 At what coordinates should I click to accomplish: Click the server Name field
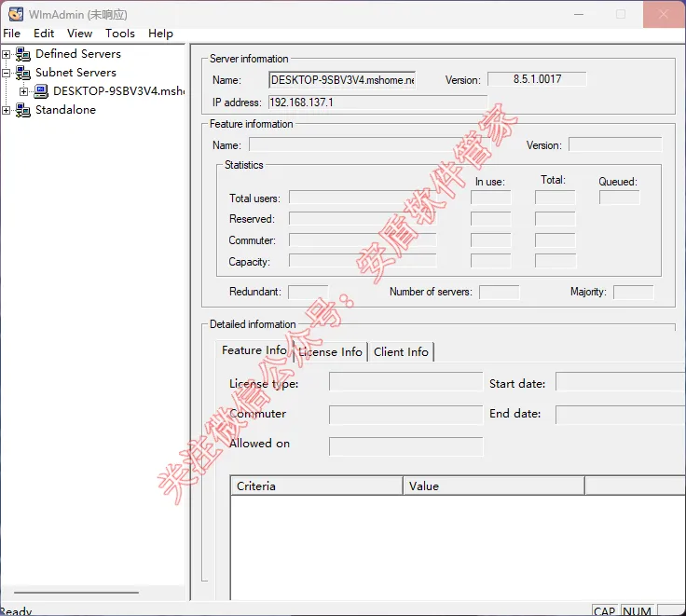342,80
